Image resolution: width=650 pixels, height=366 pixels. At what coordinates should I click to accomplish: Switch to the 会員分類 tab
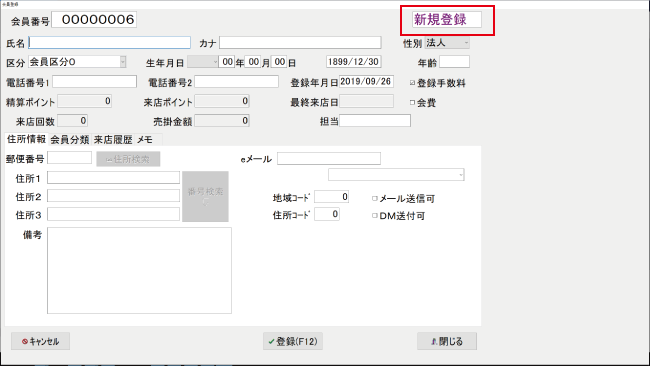click(70, 140)
